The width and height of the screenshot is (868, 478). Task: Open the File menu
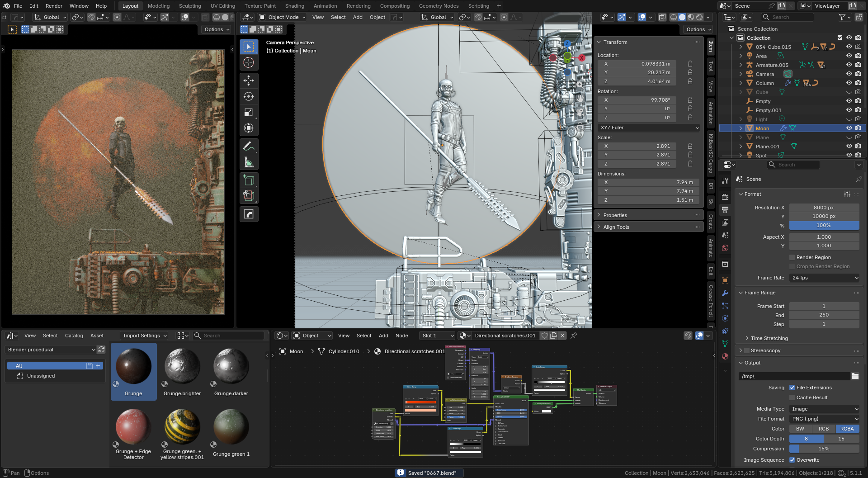(18, 6)
